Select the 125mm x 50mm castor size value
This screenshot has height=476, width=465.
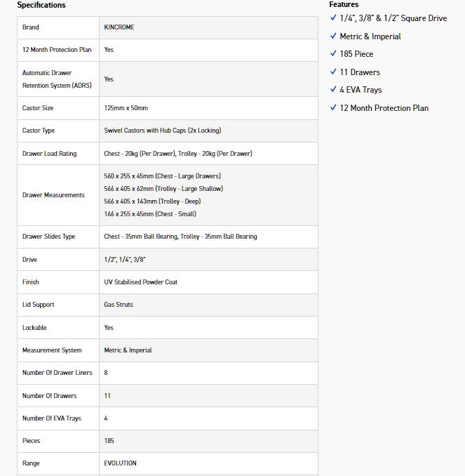coord(126,108)
